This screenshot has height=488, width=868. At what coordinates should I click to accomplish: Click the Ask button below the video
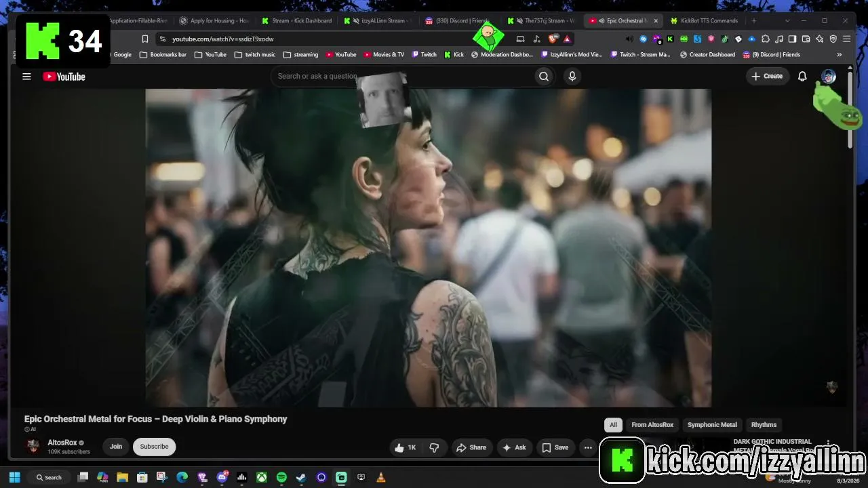(514, 447)
